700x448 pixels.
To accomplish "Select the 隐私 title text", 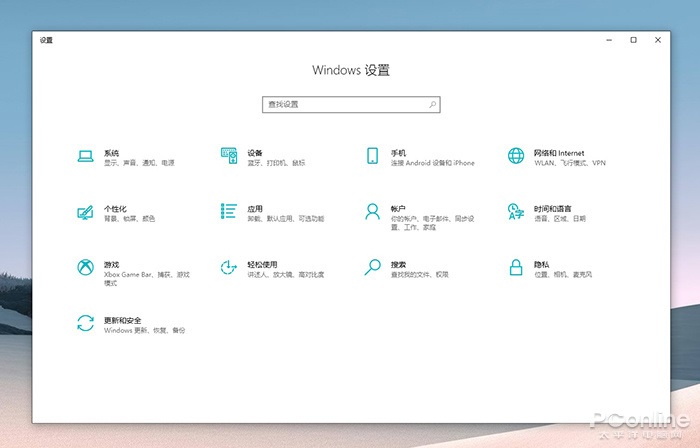I will (x=542, y=265).
